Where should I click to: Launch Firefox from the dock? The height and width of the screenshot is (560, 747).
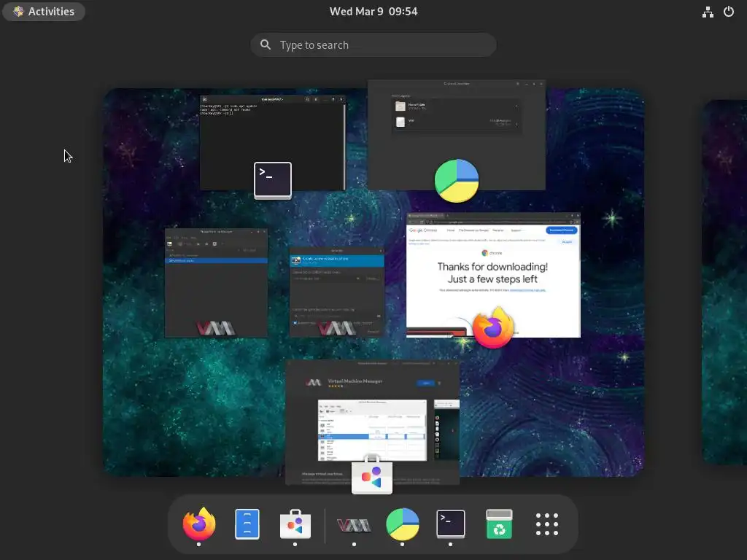[199, 524]
